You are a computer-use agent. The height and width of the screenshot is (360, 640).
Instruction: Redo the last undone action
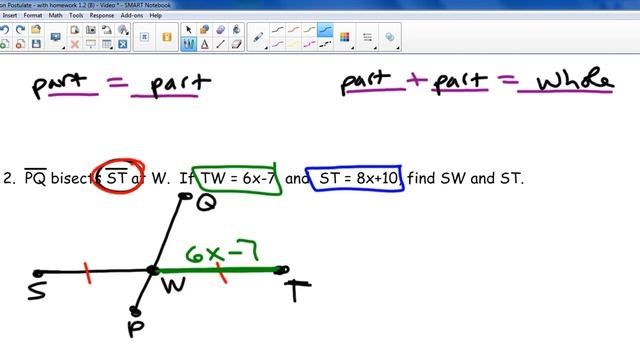[x=20, y=30]
